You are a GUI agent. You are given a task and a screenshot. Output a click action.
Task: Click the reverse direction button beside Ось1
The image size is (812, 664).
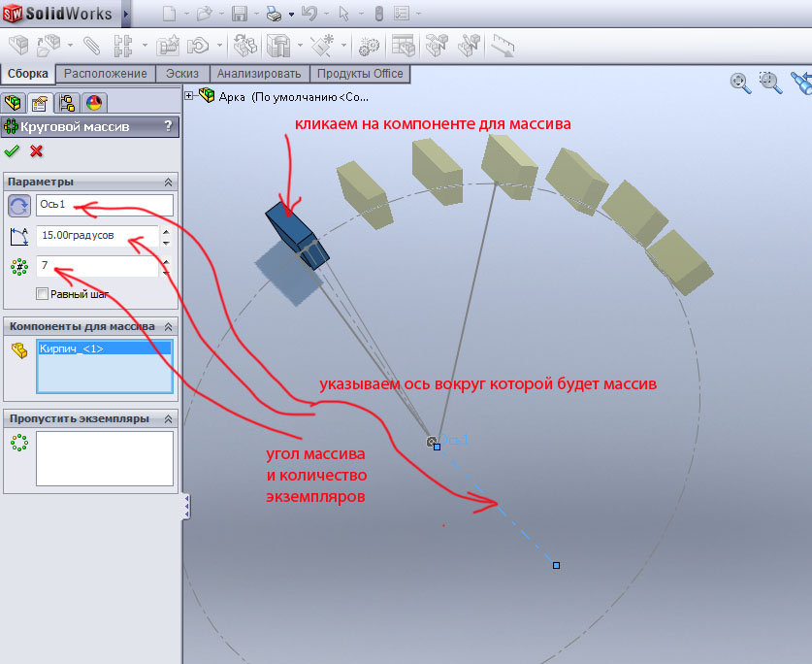18,205
